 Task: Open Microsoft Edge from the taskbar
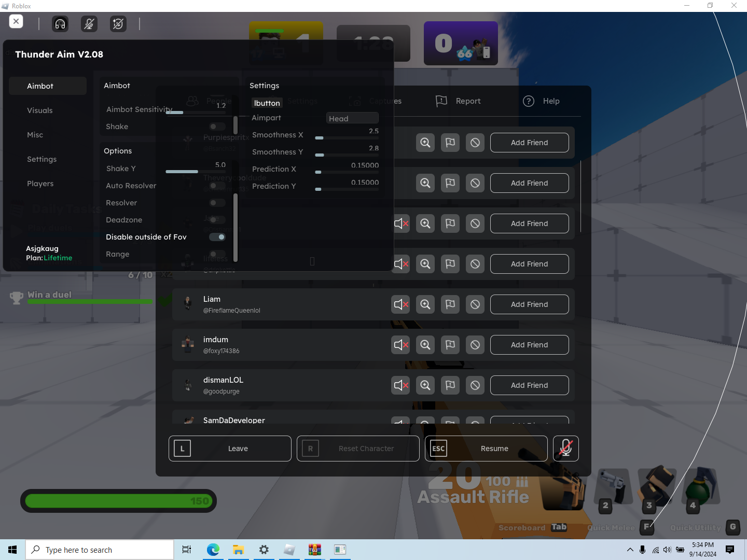pos(213,550)
